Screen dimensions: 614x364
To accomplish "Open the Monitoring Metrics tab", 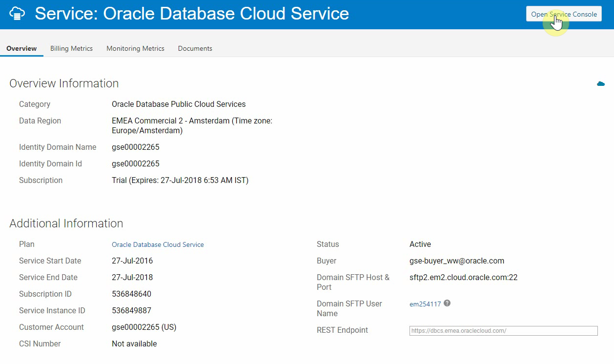I will [135, 48].
